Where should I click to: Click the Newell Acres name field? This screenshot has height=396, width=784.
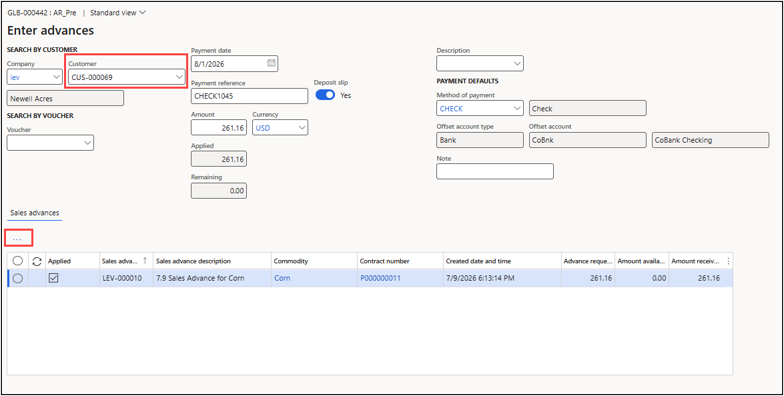point(65,98)
